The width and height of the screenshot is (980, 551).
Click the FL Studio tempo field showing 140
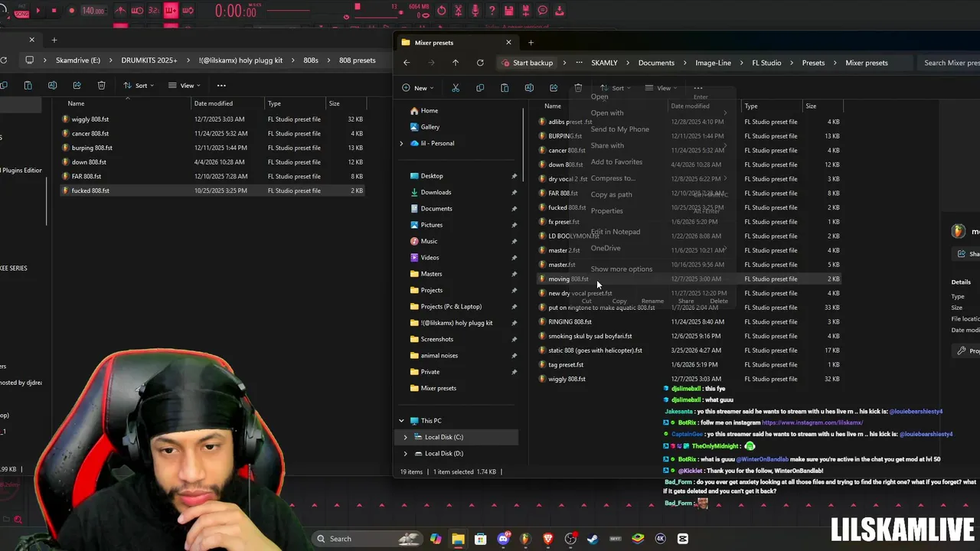point(93,11)
